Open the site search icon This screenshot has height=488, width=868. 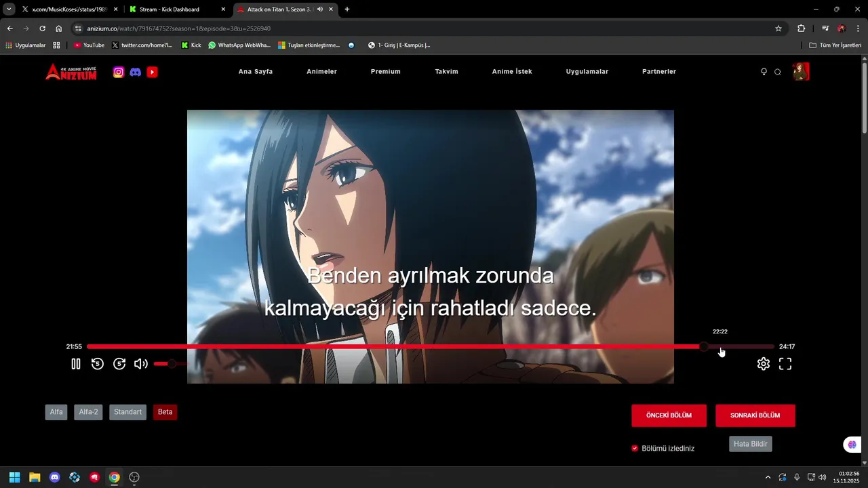[778, 72]
